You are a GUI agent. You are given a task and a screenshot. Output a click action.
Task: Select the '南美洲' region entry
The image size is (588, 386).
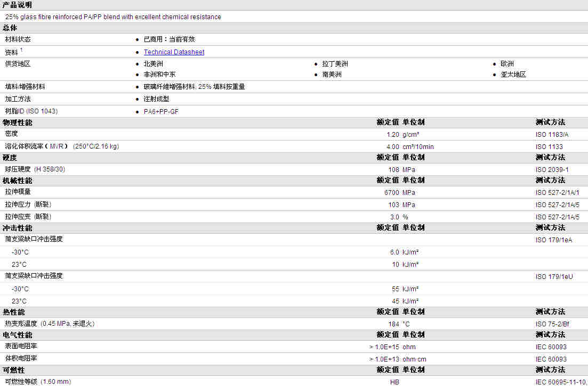[x=332, y=75]
